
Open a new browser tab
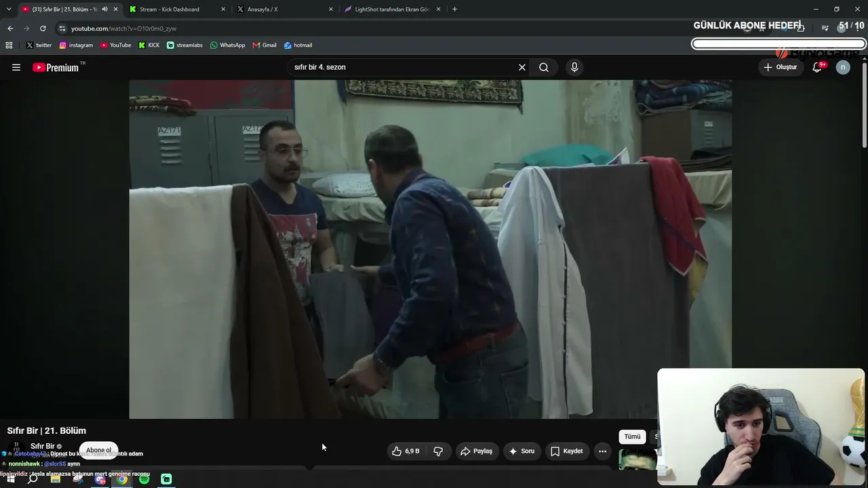point(454,9)
